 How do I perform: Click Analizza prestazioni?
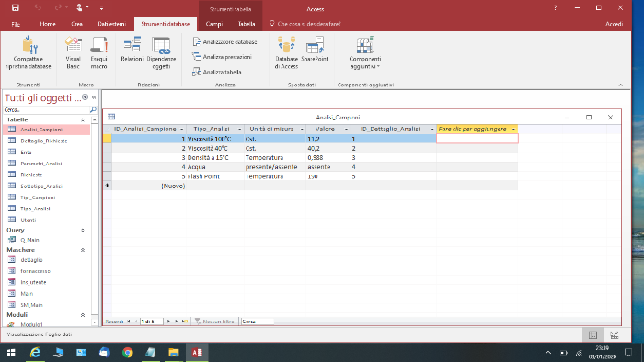tap(223, 57)
